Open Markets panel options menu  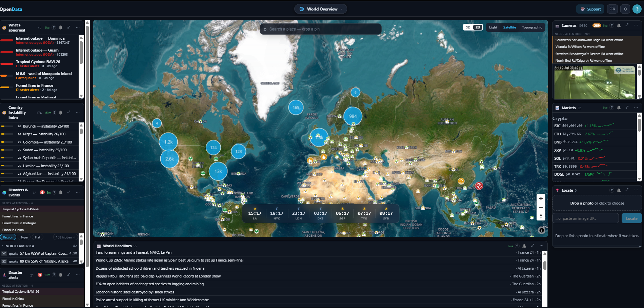pos(636,108)
